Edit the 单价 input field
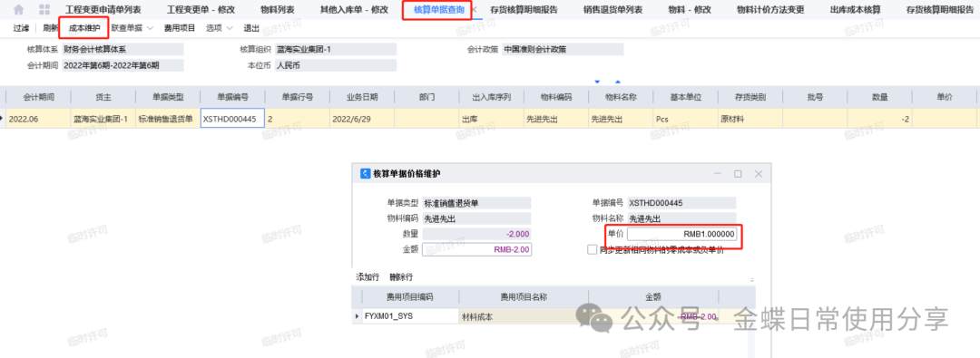This screenshot has width=980, height=358. click(x=681, y=234)
